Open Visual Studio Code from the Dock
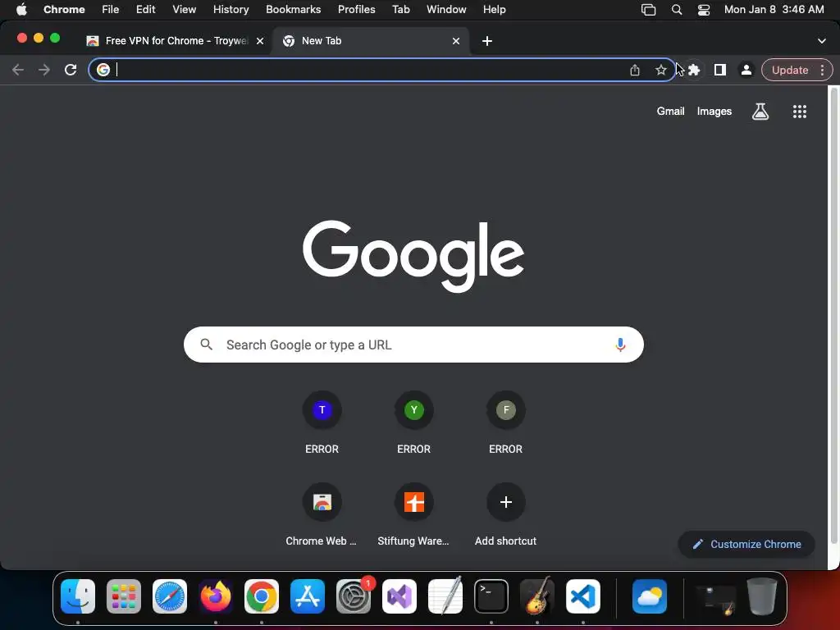The width and height of the screenshot is (840, 630). (x=583, y=596)
